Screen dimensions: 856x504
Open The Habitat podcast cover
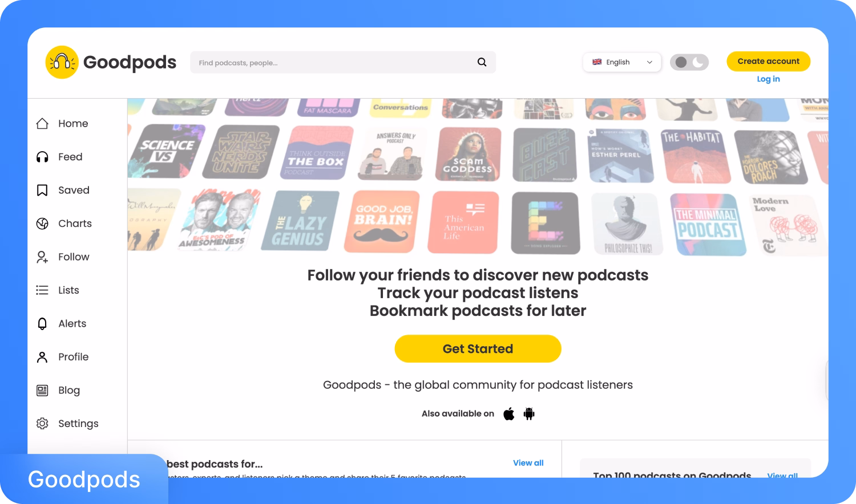[696, 156]
